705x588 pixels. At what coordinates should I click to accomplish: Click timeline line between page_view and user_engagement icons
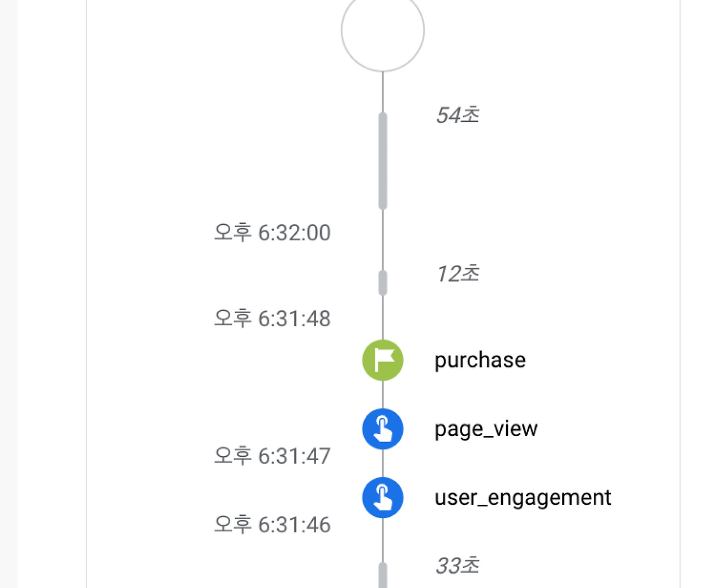click(x=383, y=463)
